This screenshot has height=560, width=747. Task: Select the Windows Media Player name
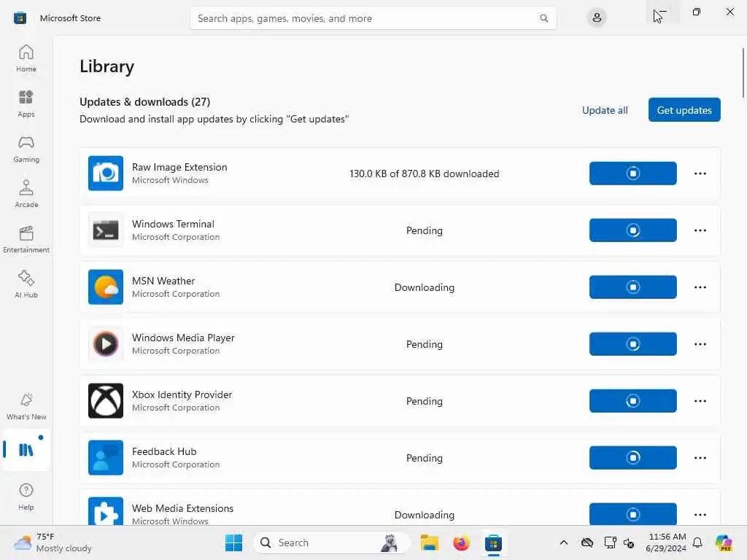pyautogui.click(x=183, y=338)
